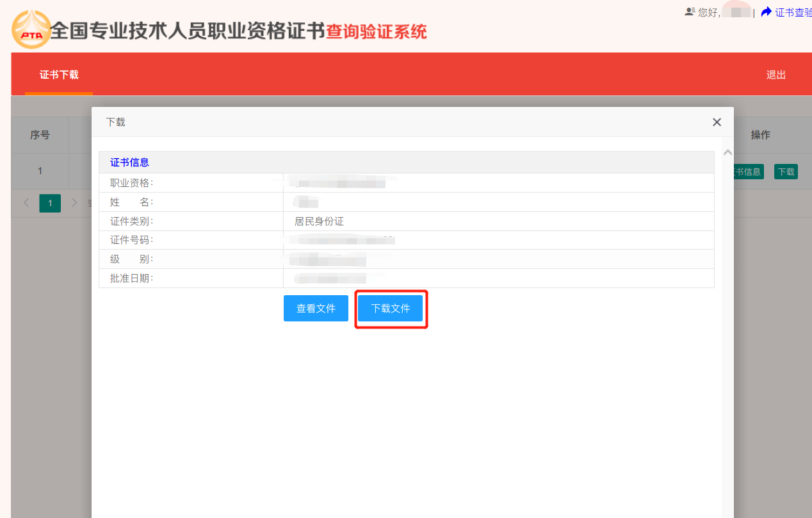Go to next page using right chevron
The height and width of the screenshot is (518, 812).
(x=74, y=203)
